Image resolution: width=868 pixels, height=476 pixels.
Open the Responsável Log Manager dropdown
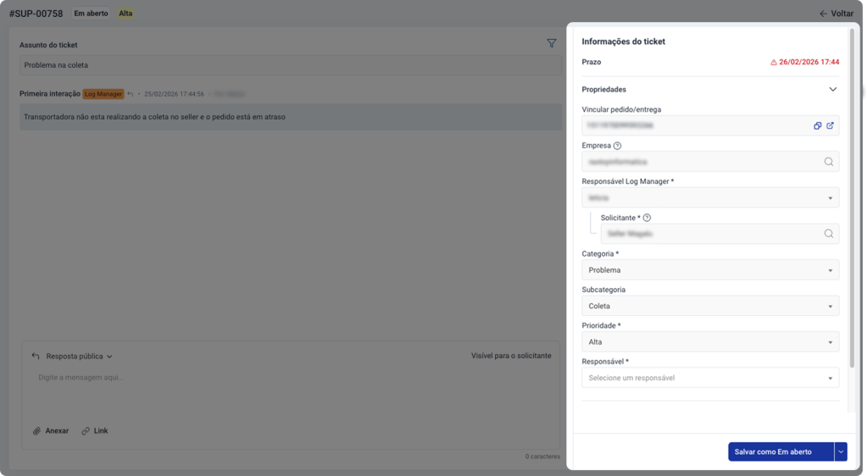(x=710, y=197)
